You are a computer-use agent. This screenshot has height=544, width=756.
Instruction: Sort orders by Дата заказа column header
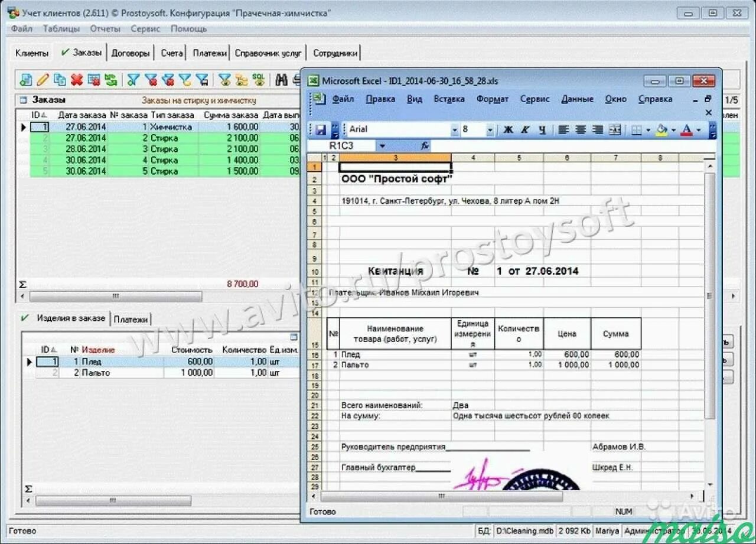pyautogui.click(x=82, y=115)
